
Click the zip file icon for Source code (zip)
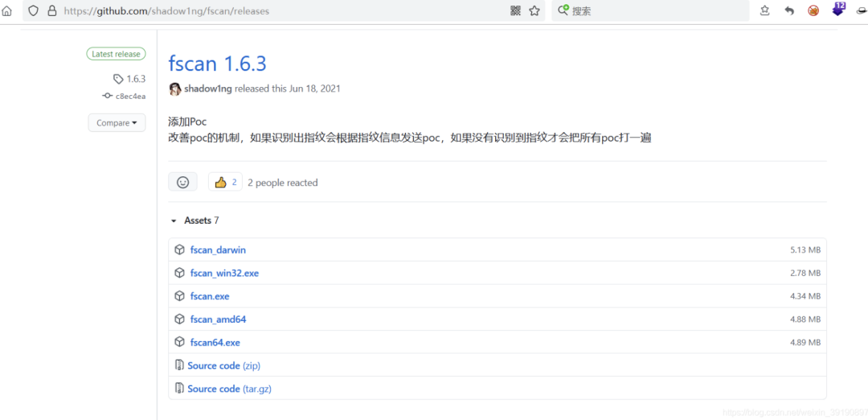click(179, 365)
